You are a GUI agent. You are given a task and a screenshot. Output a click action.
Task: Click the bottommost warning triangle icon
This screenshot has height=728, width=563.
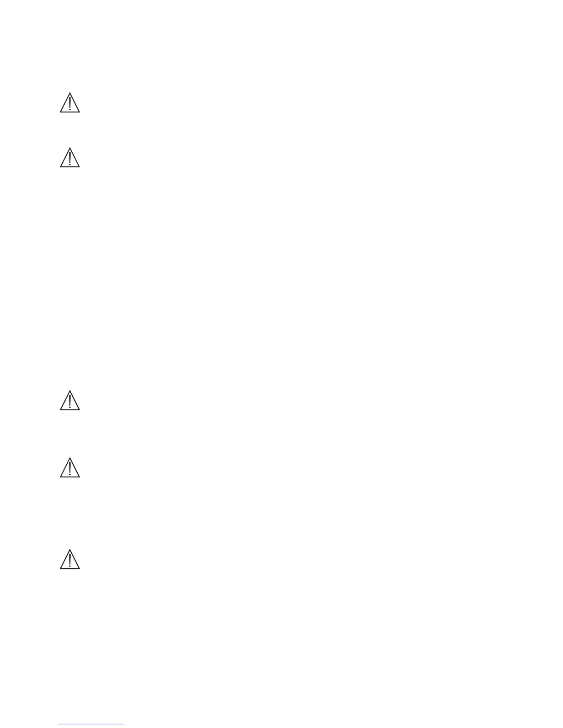[x=70, y=559]
